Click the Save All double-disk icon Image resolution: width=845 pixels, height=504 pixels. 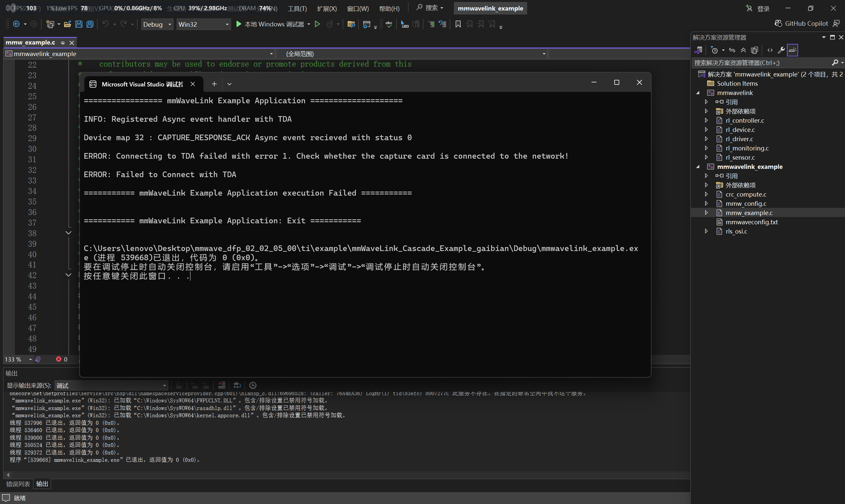click(90, 24)
